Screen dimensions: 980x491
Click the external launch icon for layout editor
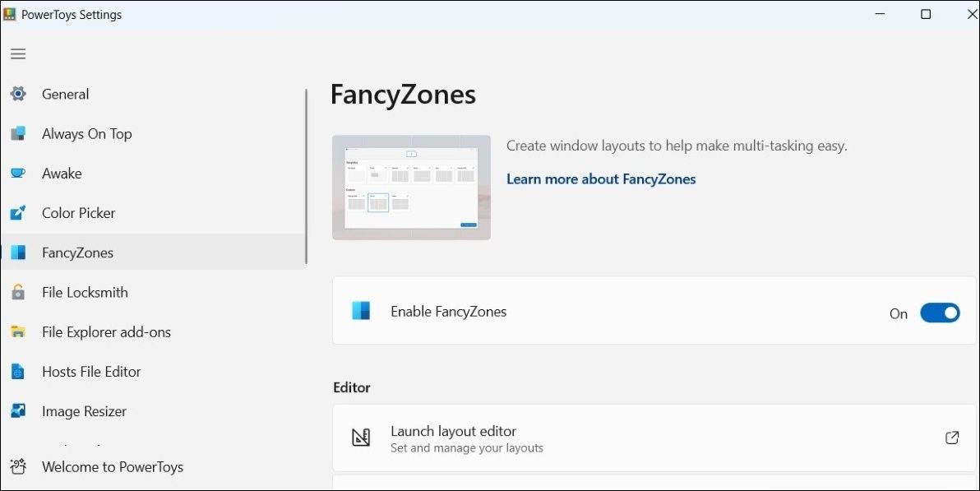click(x=952, y=438)
